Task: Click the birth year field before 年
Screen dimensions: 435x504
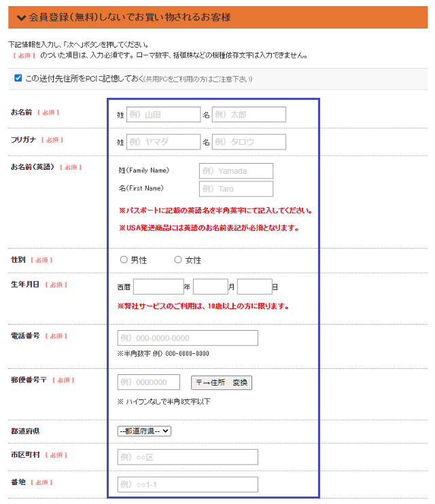Action: coord(158,287)
